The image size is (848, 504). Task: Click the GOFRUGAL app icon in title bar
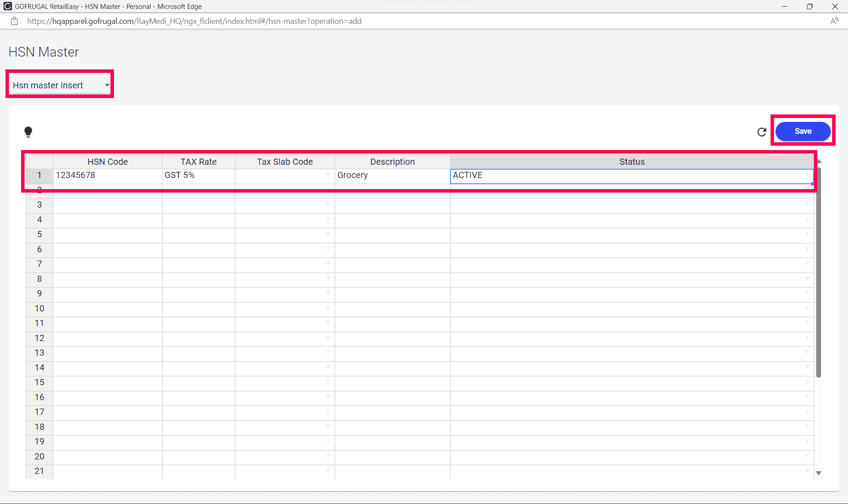[x=7, y=6]
